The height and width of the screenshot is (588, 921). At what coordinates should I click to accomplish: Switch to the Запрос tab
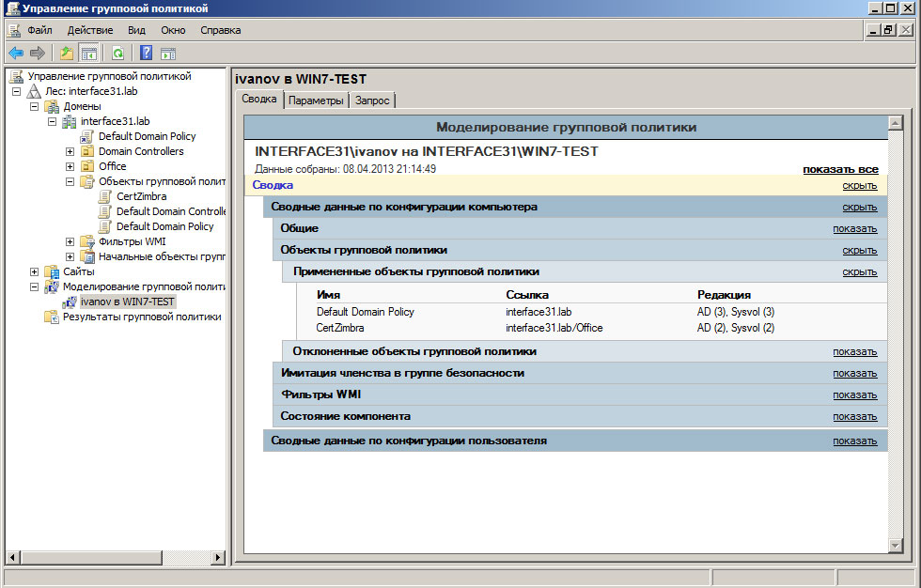tap(373, 101)
